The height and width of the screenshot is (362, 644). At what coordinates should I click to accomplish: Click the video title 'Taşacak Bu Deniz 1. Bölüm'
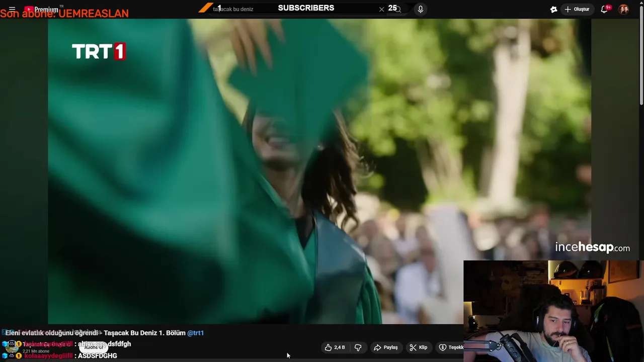(145, 333)
